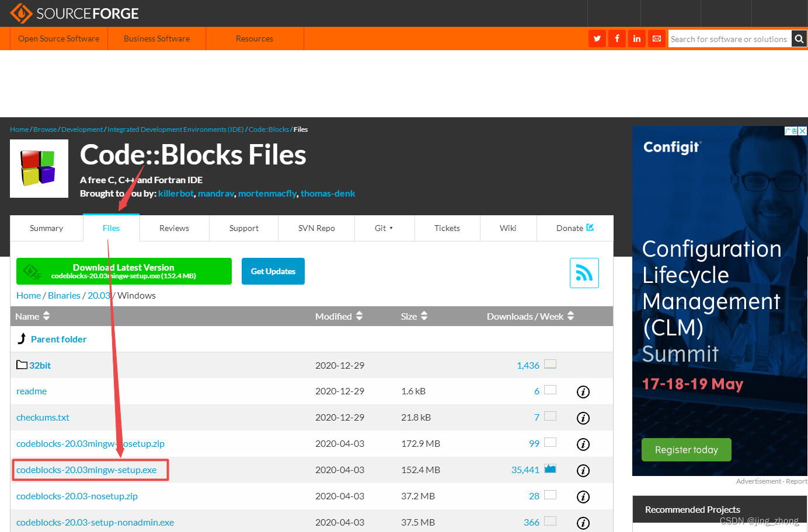Sort files by Size column
Screen dimensions: 808x532
click(x=415, y=316)
